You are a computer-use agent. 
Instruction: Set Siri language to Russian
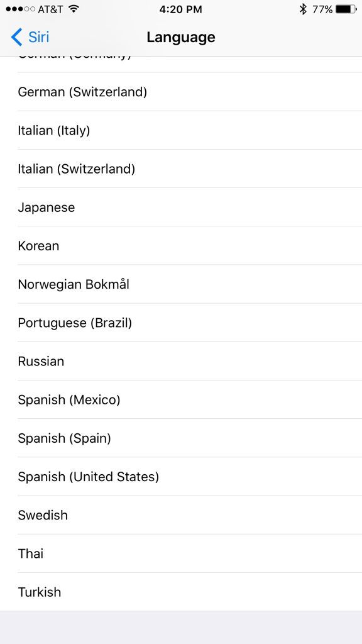(181, 361)
